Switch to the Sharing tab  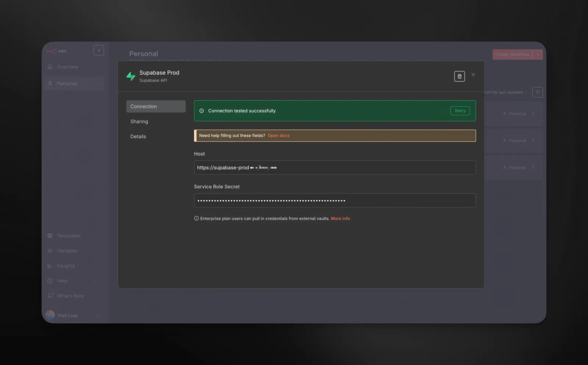pos(139,121)
